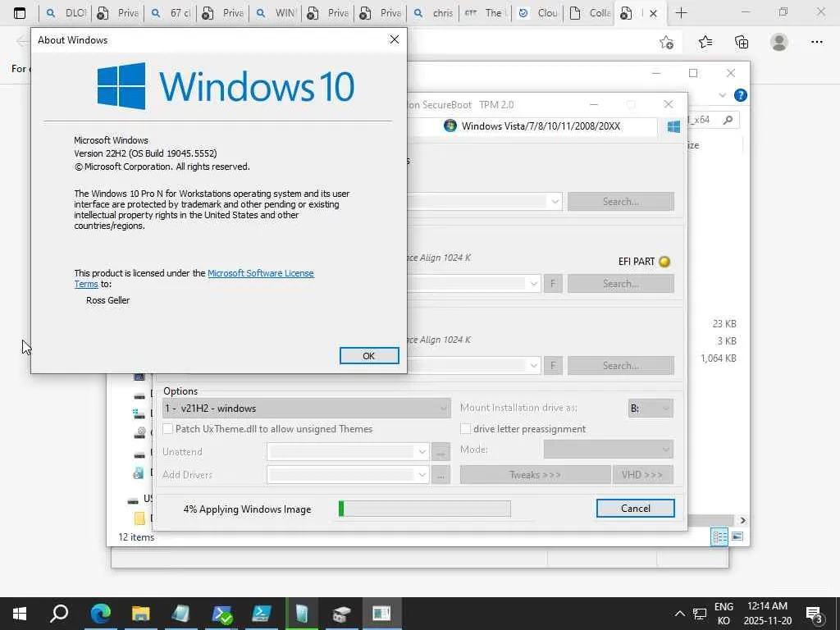Open Edge Settings and more menu
Viewport: 840px width, 630px height.
(x=816, y=43)
